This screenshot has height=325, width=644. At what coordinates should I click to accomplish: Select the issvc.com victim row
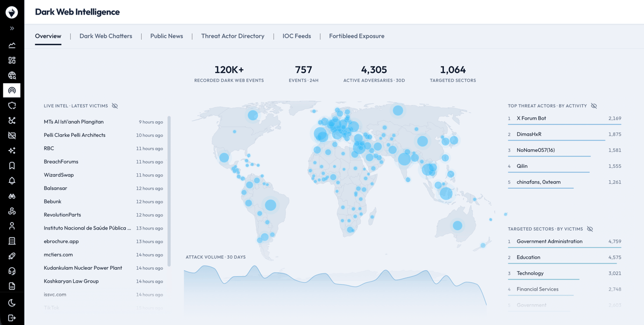[x=104, y=294]
